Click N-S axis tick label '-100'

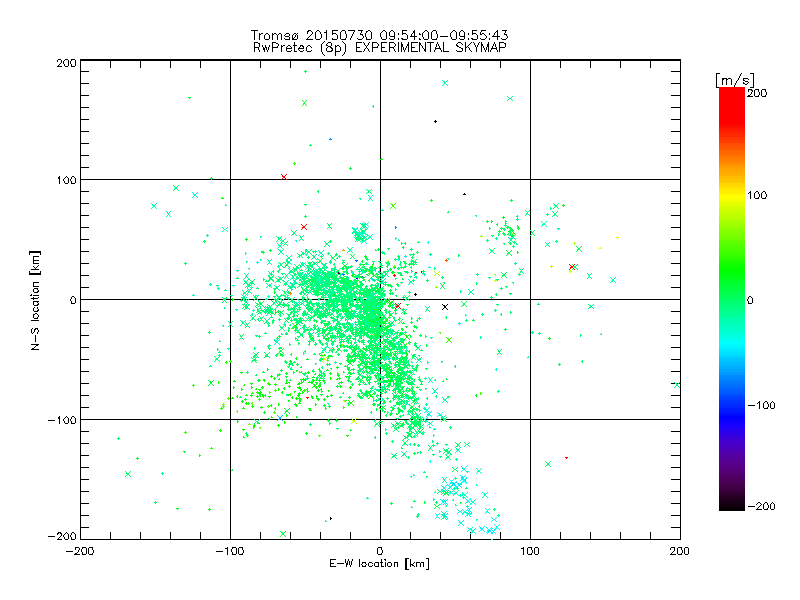click(x=62, y=420)
